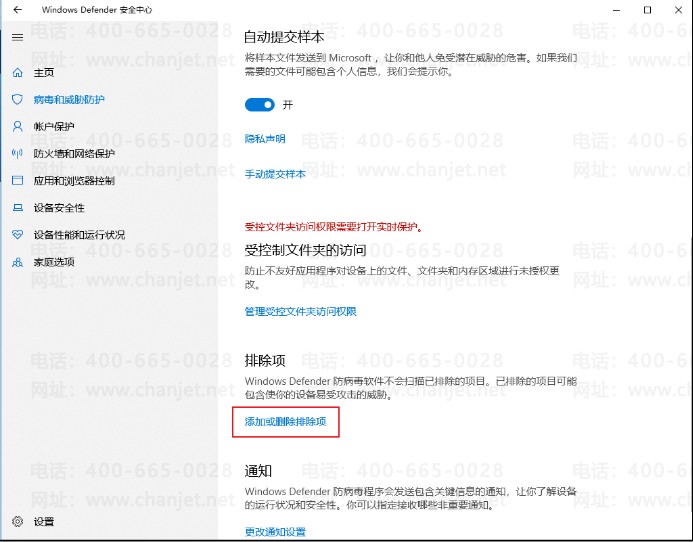Viewport: 693px width, 542px height.
Task: Turn off the 自动提交样本 switch
Action: (259, 105)
